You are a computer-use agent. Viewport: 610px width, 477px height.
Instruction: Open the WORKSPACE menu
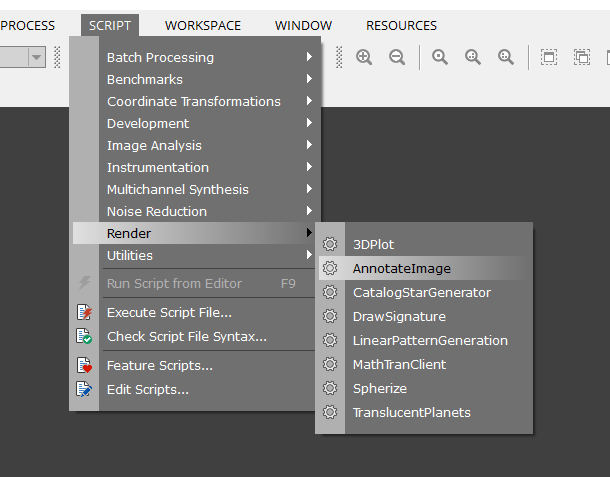(203, 25)
